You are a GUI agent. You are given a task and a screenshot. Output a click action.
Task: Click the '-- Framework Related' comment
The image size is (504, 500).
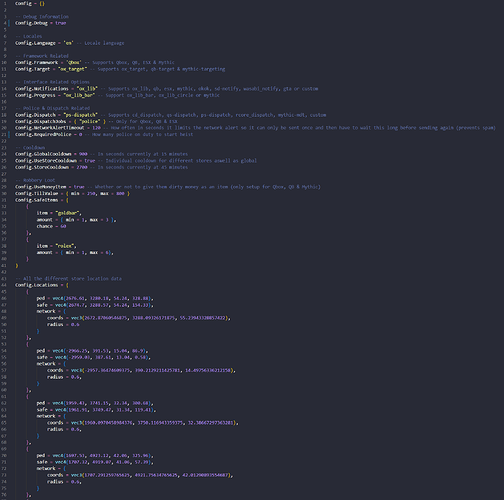pyautogui.click(x=42, y=56)
